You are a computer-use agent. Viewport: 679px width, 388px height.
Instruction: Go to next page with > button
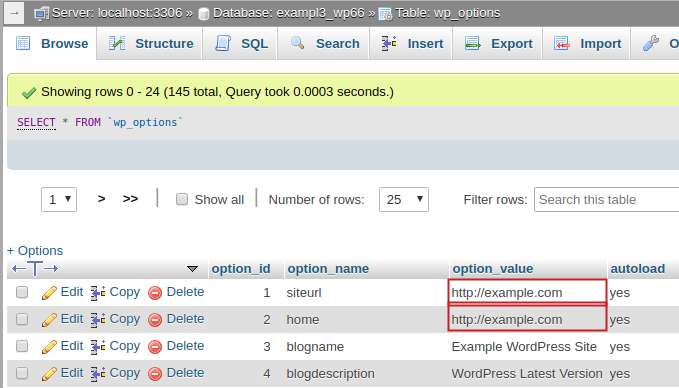click(x=101, y=199)
